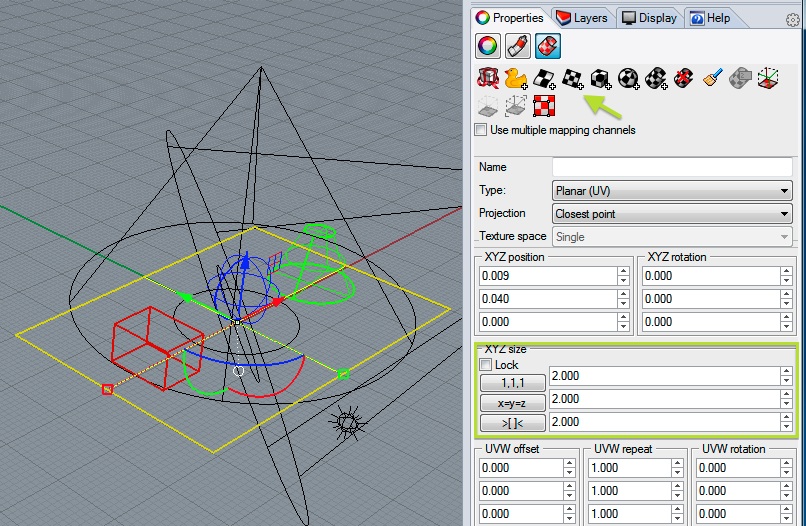The height and width of the screenshot is (526, 806).
Task: Delete texture mapping with the red X icon
Action: click(684, 78)
